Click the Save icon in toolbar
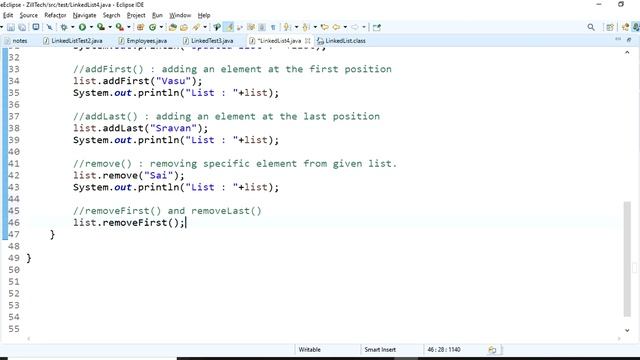 (x=11, y=27)
